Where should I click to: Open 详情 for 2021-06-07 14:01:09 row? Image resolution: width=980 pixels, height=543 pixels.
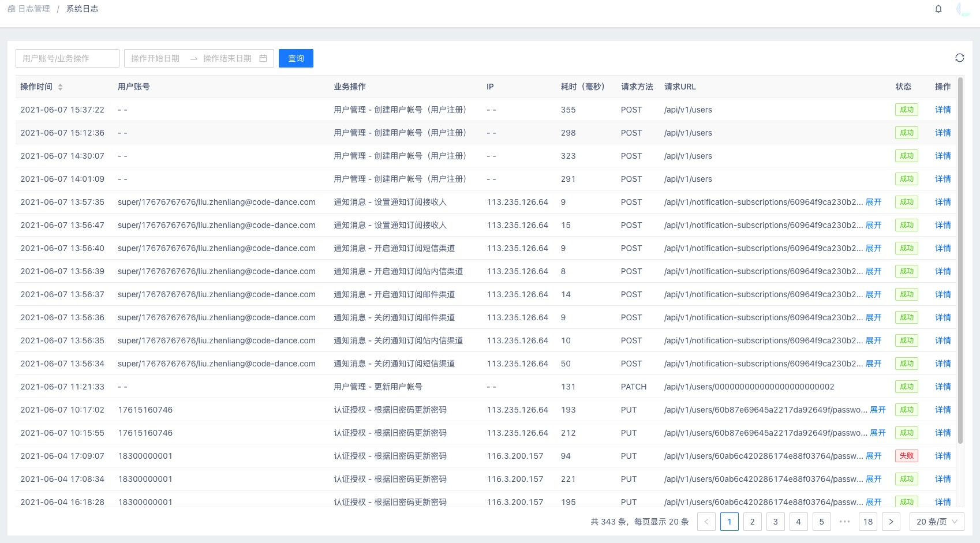pyautogui.click(x=943, y=179)
